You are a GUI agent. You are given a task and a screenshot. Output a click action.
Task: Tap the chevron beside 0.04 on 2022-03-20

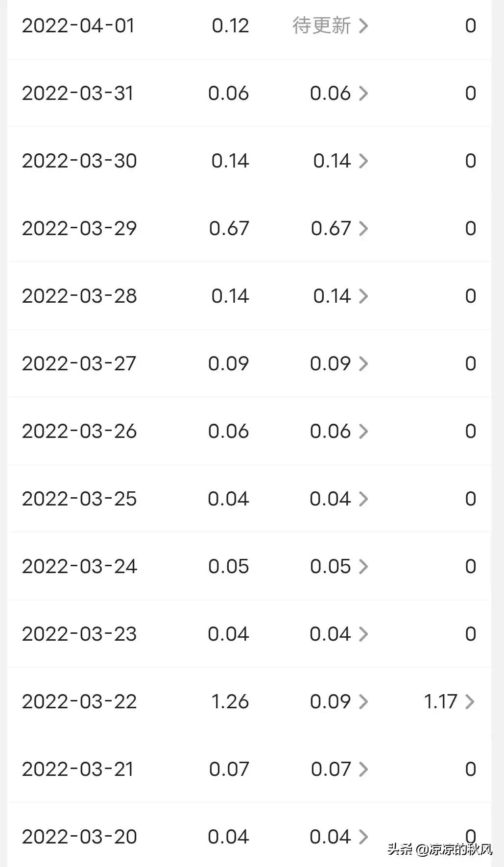click(x=363, y=837)
